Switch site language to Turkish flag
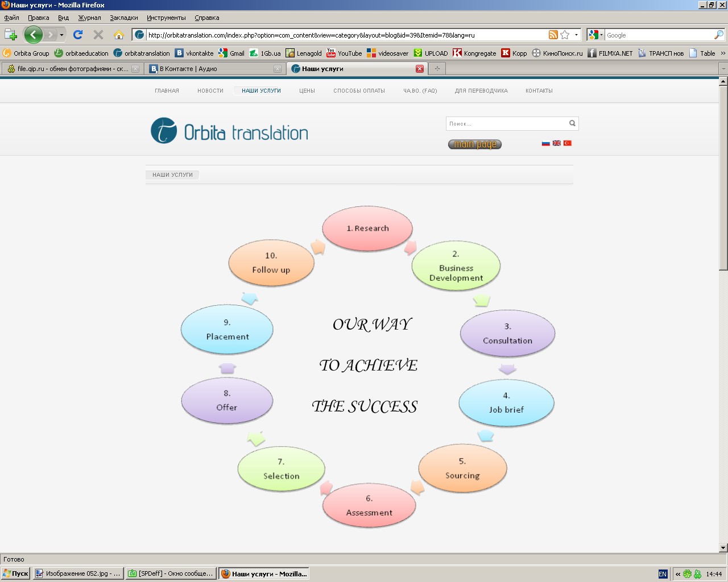This screenshot has width=728, height=582. pos(567,143)
